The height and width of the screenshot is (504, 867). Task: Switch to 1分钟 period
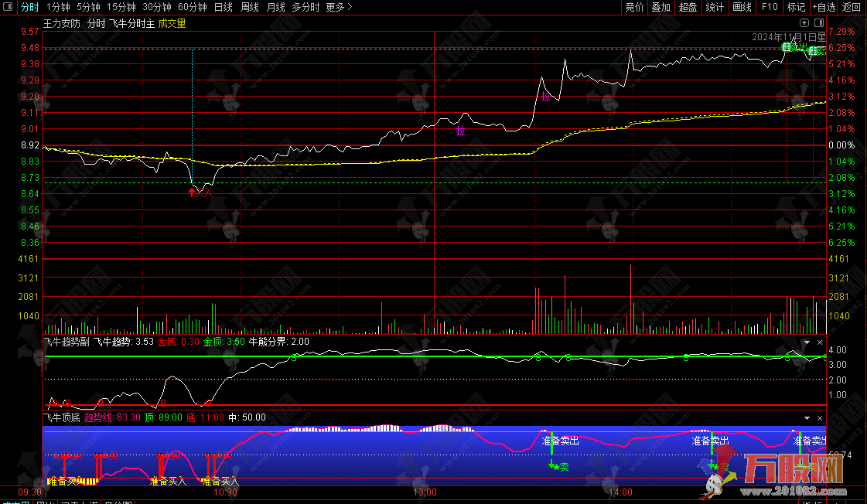58,7
